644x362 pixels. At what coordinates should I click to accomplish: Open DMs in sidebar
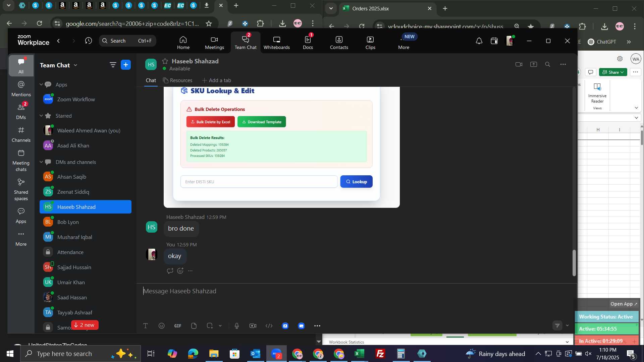pos(21,111)
